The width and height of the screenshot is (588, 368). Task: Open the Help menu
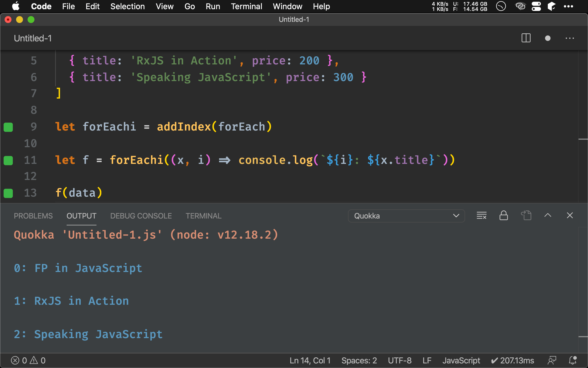pyautogui.click(x=321, y=6)
